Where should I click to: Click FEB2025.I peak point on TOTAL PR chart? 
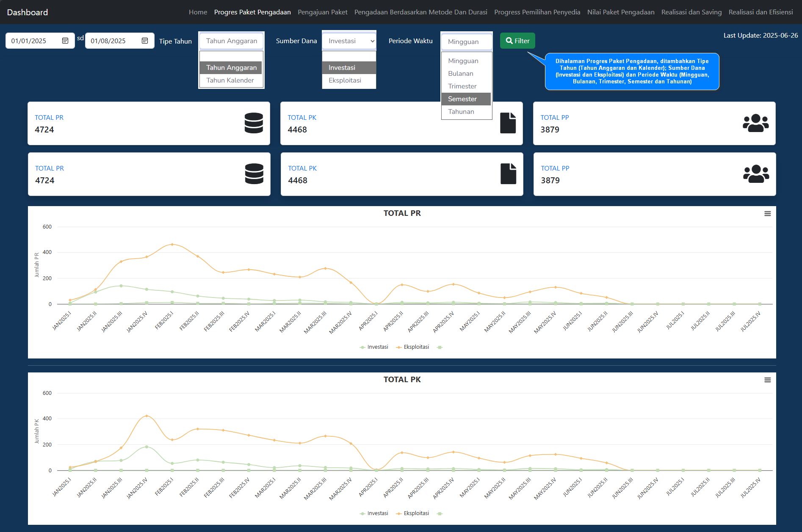tap(172, 244)
